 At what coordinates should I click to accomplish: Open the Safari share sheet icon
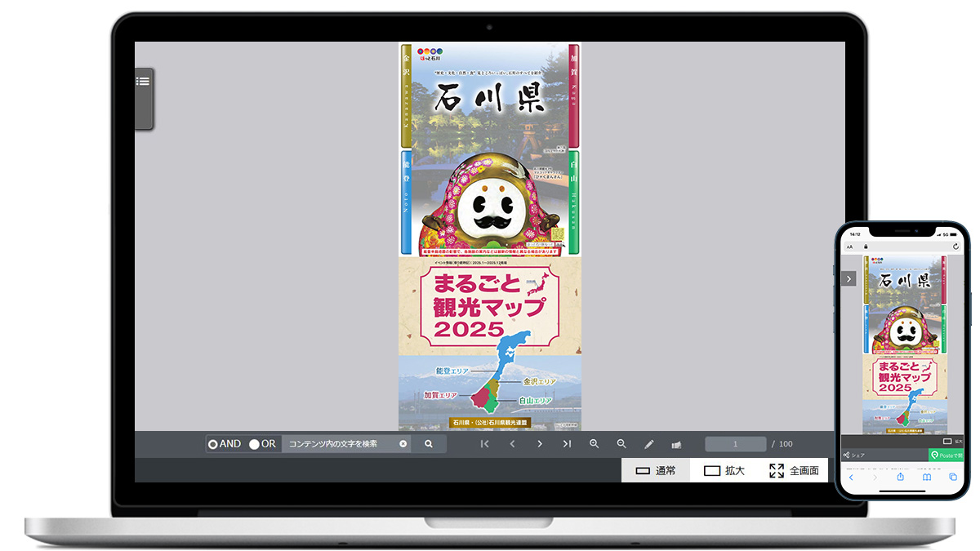pos(901,477)
